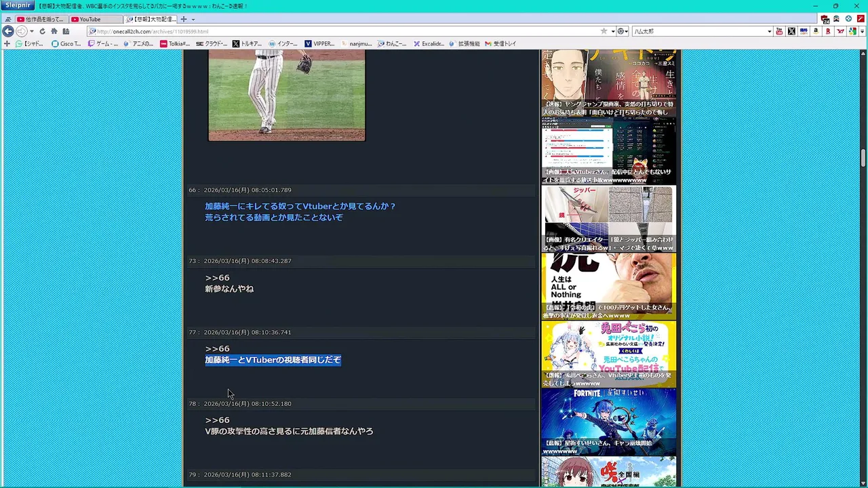Viewport: 868px width, 488px height.
Task: Open the Excalidr... bookmark
Action: click(x=429, y=43)
